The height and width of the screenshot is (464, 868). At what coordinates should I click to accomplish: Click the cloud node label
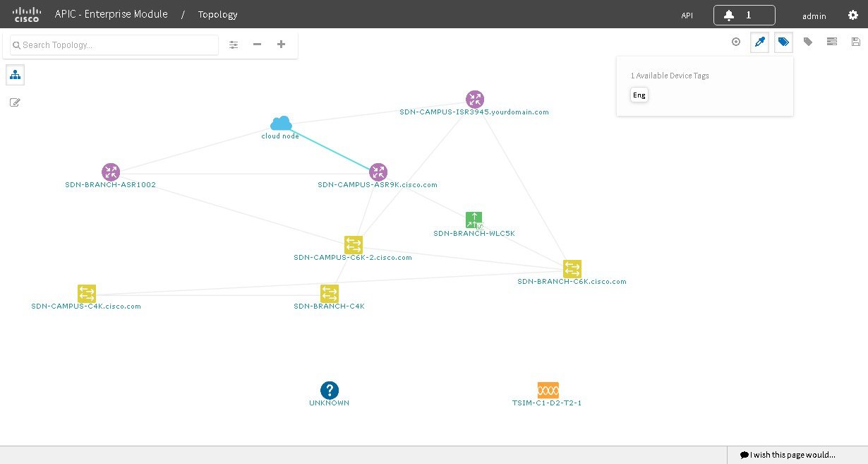click(280, 136)
